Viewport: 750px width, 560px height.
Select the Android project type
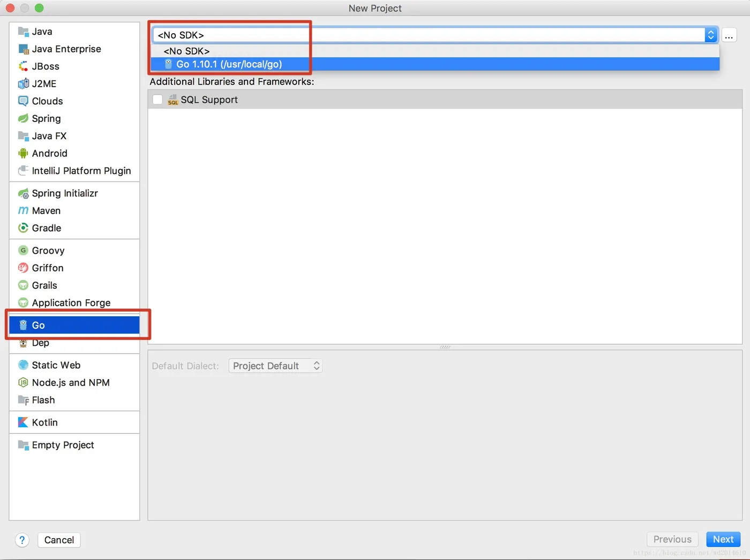(74, 153)
